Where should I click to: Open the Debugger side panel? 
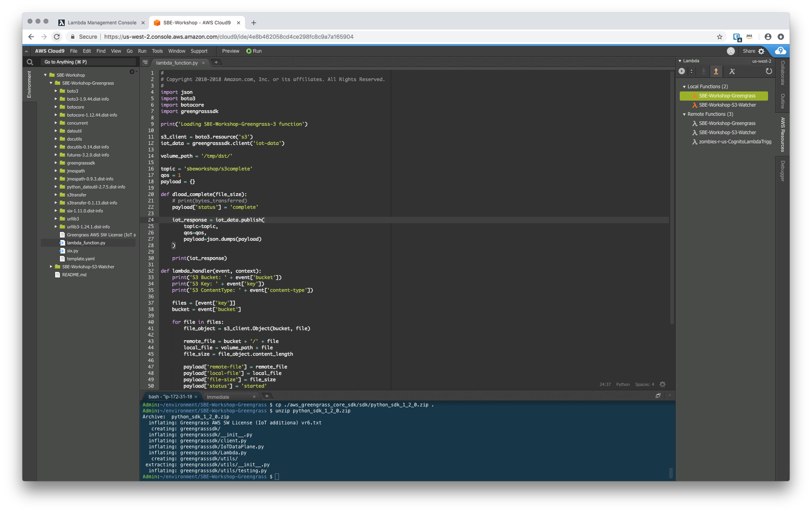(782, 171)
